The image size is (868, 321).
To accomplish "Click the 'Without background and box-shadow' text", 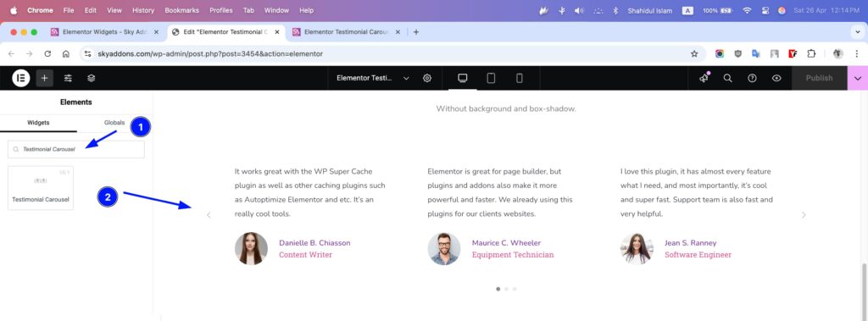I will tap(506, 108).
